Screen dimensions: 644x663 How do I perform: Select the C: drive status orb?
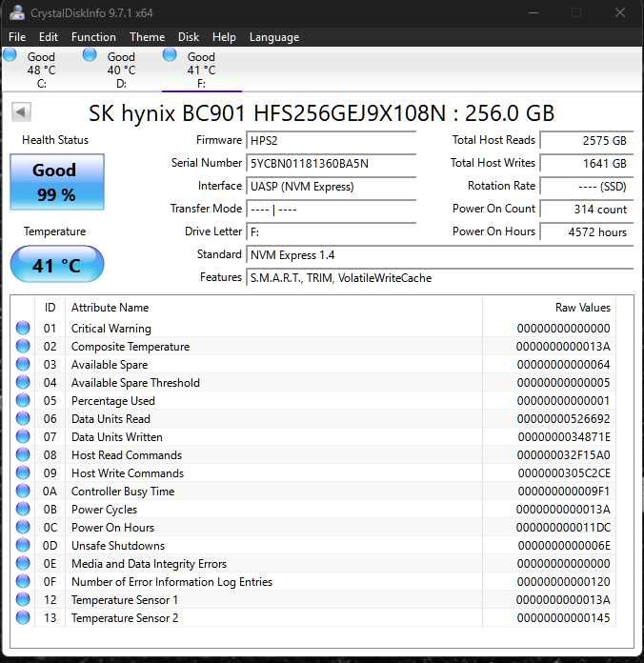click(10, 55)
